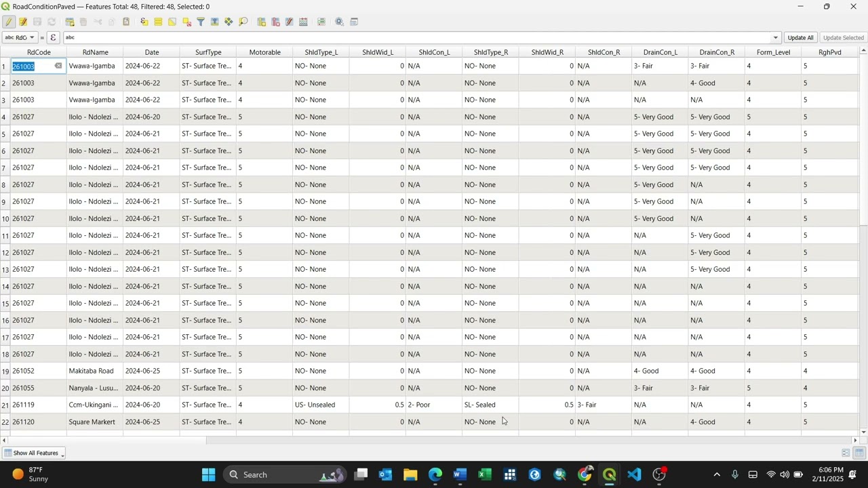This screenshot has width=868, height=488.
Task: Click the dock attribute table icon
Action: [x=354, y=22]
